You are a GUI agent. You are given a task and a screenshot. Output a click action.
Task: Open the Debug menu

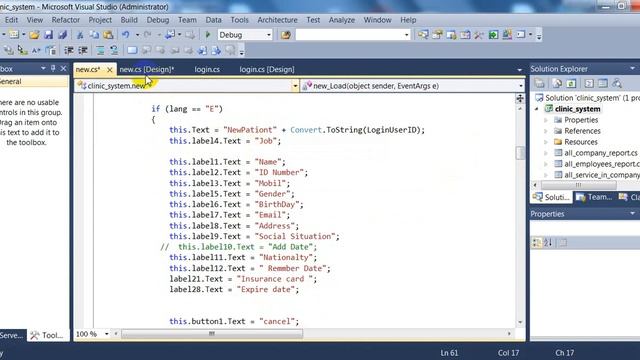point(158,20)
